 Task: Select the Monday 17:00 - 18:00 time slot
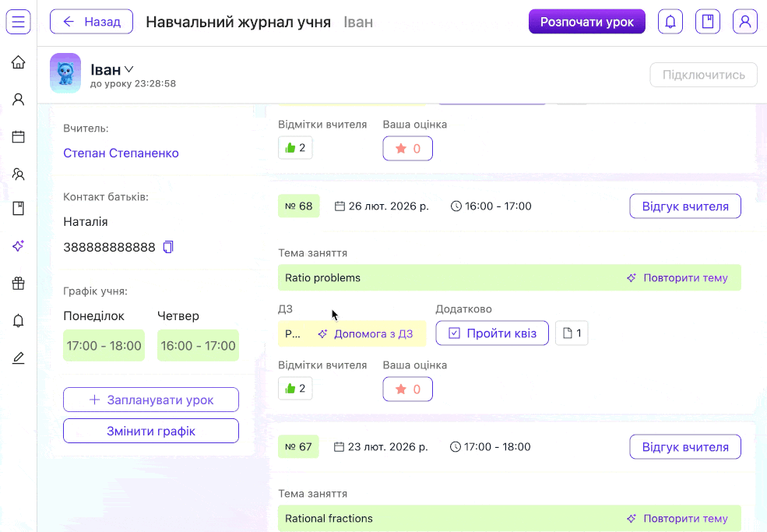(104, 346)
